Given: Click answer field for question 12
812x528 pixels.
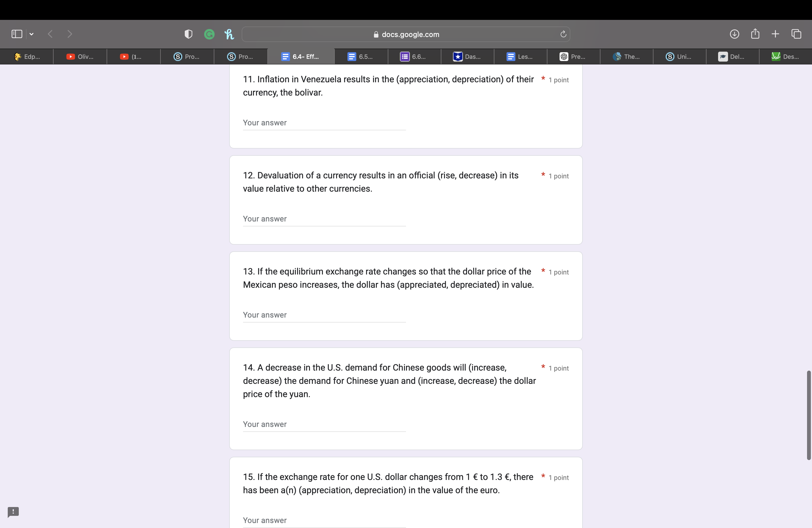Looking at the screenshot, I should tap(324, 219).
